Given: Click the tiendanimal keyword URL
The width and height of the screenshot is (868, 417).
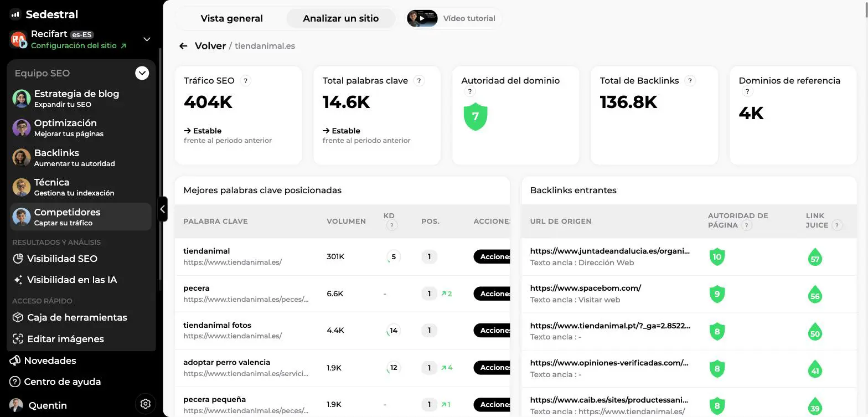Looking at the screenshot, I should tap(232, 262).
